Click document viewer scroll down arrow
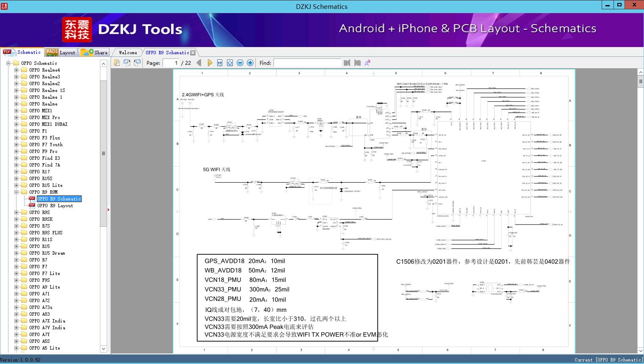The height and width of the screenshot is (364, 644). coord(640,350)
